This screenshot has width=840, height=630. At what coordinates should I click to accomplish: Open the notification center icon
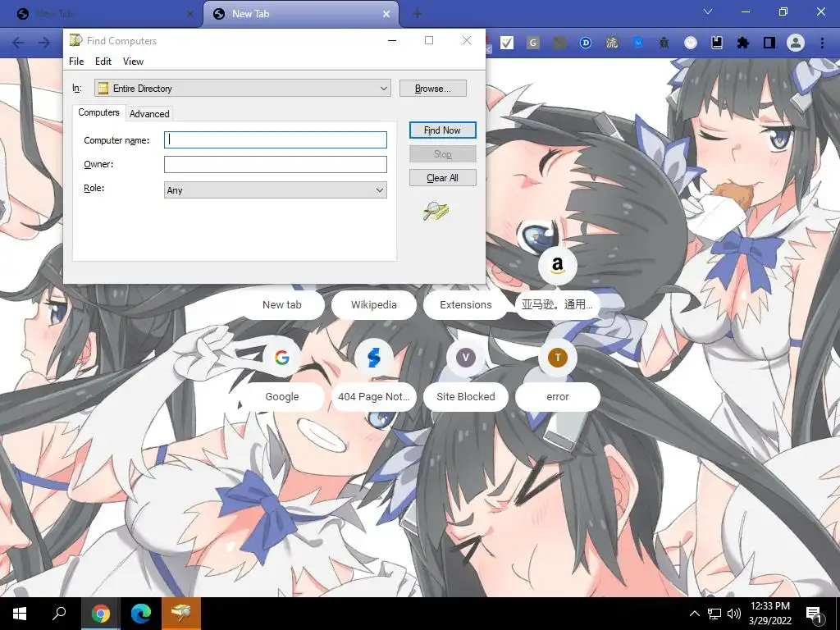[x=815, y=614]
